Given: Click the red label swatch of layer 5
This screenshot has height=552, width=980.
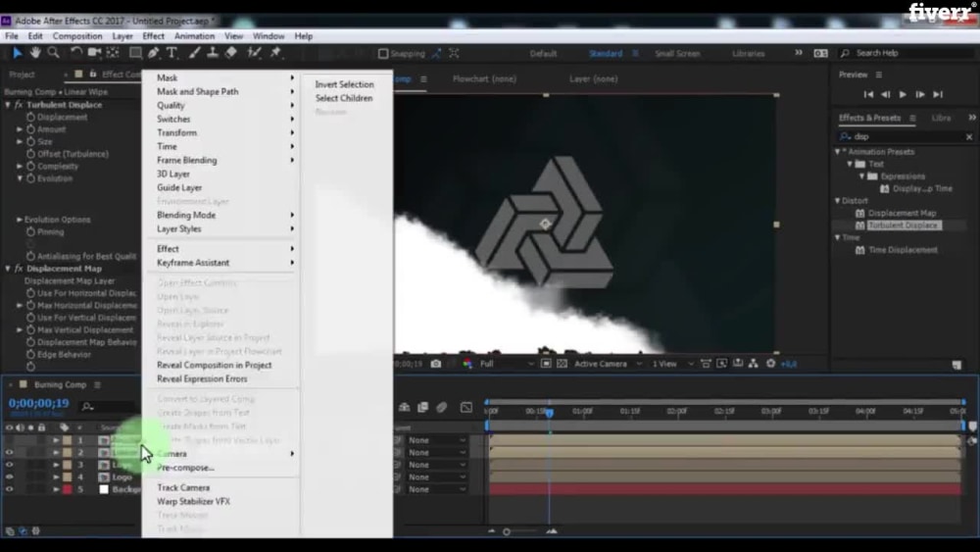Looking at the screenshot, I should [68, 489].
